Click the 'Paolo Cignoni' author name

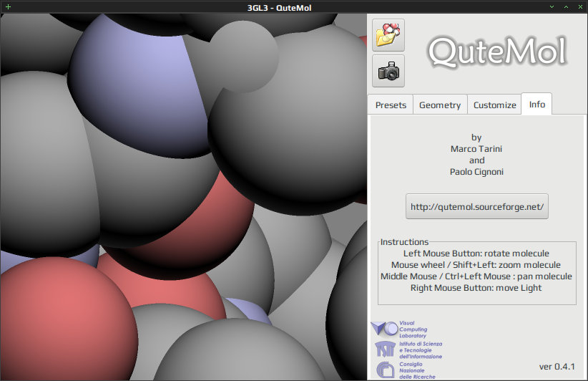click(476, 172)
